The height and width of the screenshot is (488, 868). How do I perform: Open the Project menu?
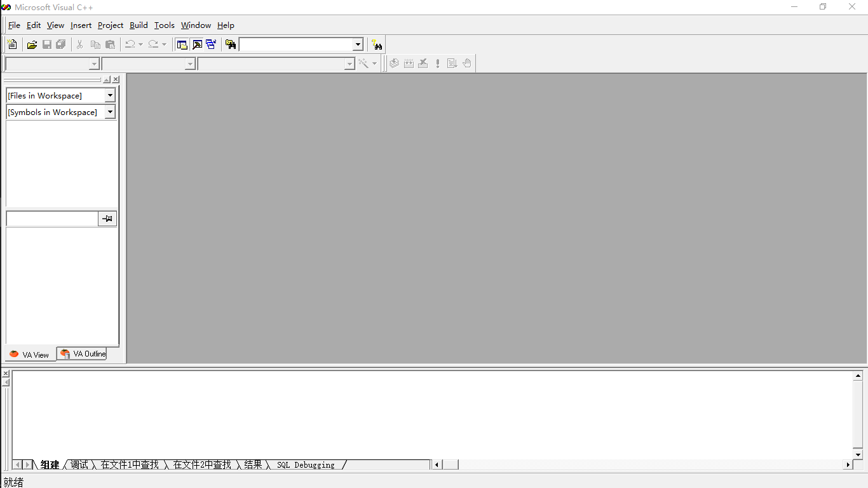click(111, 25)
